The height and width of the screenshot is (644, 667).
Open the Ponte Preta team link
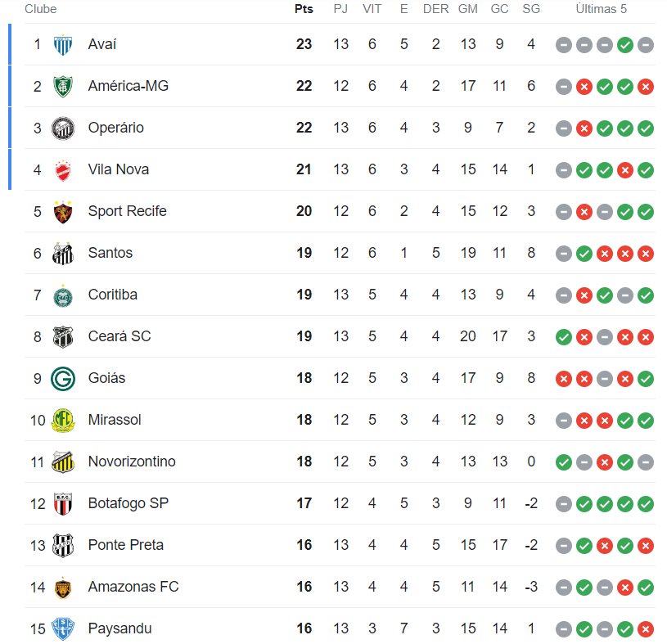pos(126,545)
